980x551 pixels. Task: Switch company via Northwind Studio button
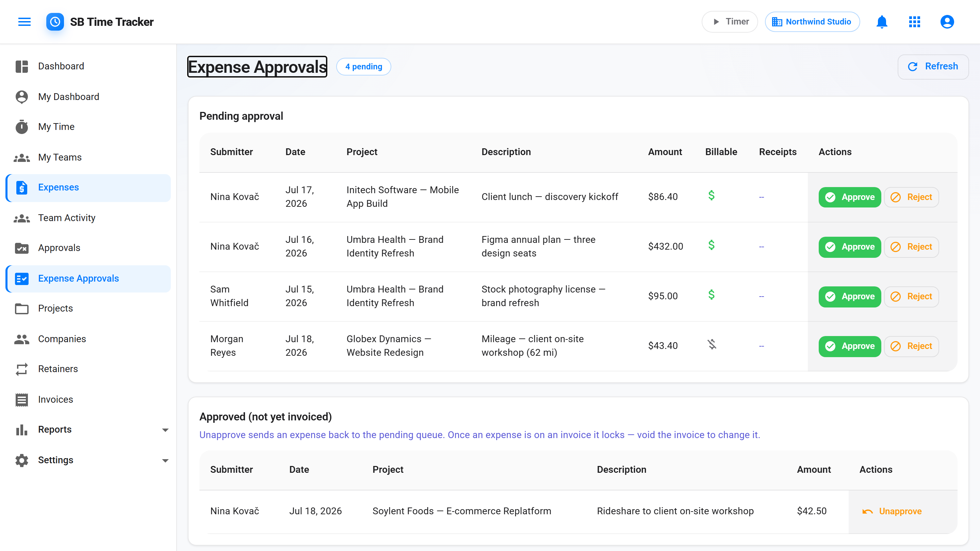(x=812, y=22)
